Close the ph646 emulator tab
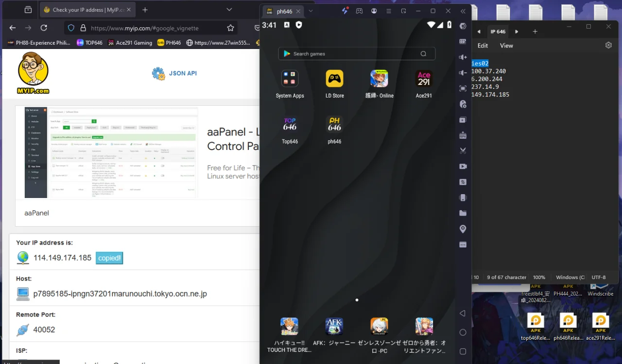622x364 pixels. tap(298, 11)
